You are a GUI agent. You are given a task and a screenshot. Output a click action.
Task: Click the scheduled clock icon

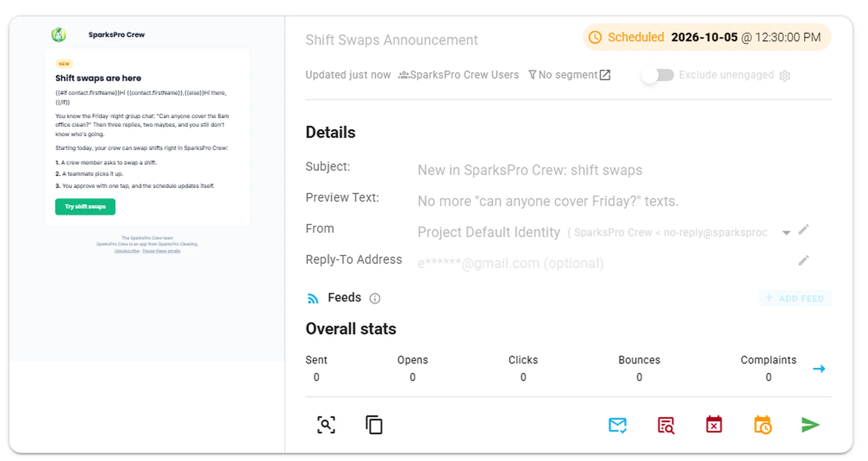595,37
